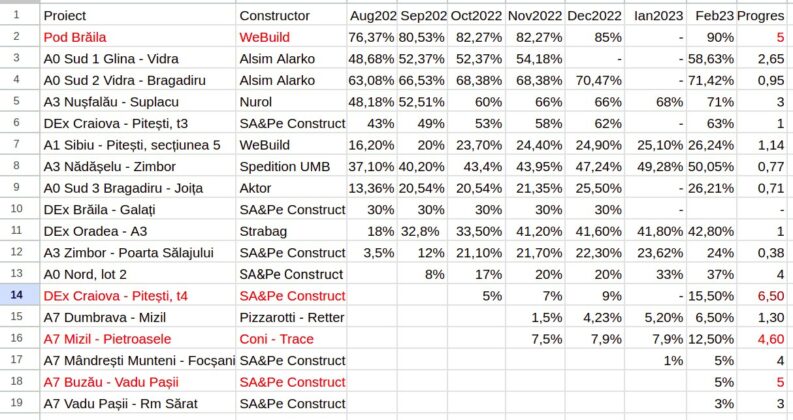Click the Progres column header cell
Screen dimensions: 793x420
coord(760,16)
